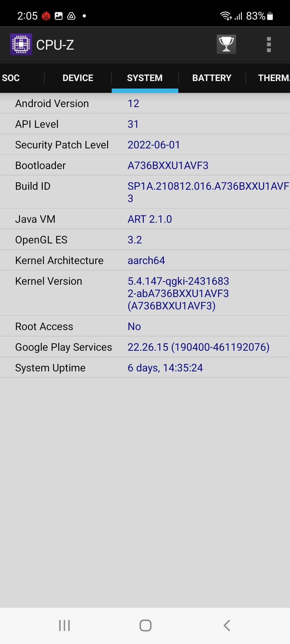The height and width of the screenshot is (644, 290).
Task: Switch to the SOC tab
Action: (x=11, y=78)
